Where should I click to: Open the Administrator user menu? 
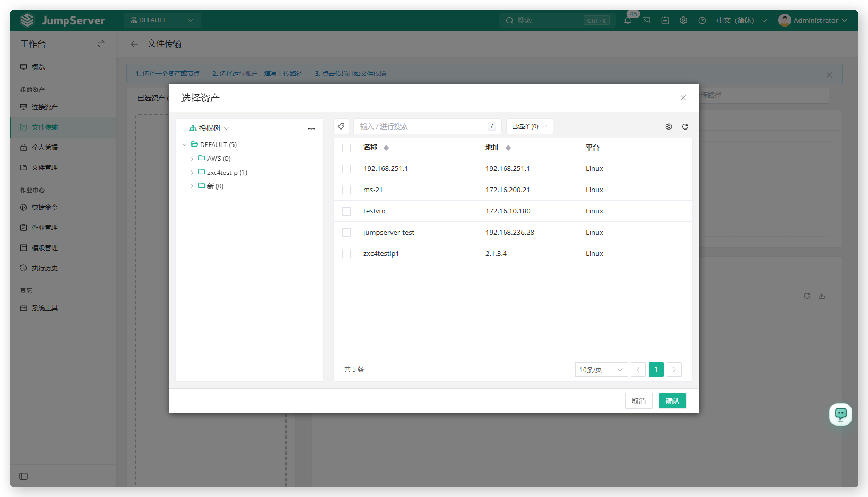(813, 20)
